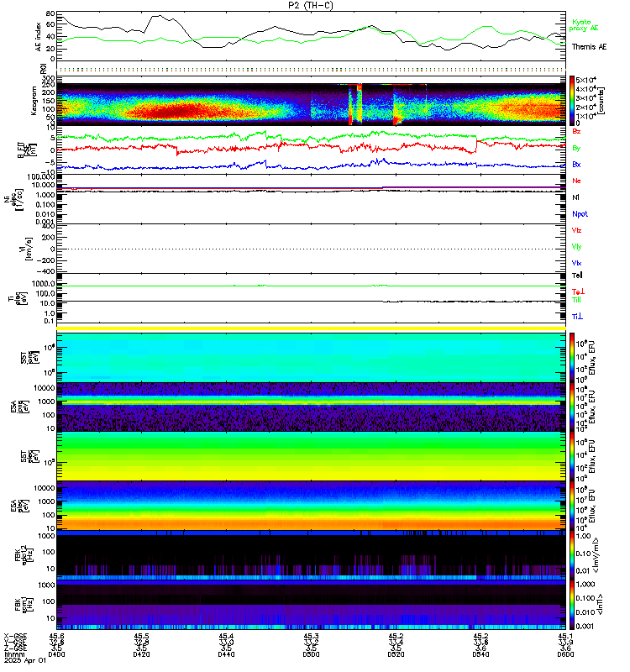This screenshot has height=672, width=630.
Task: Click the "AE index" axis label
Action: click(39, 37)
